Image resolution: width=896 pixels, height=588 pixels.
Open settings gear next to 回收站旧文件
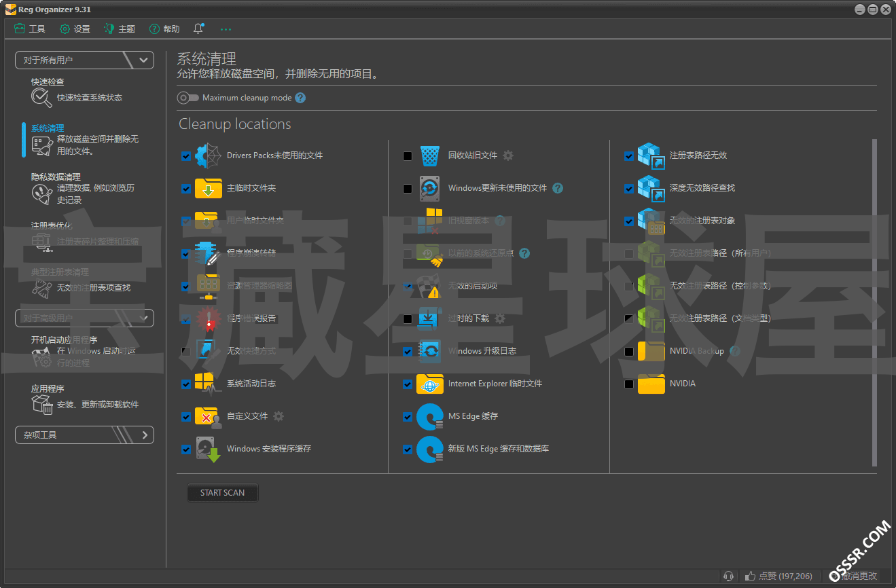tap(508, 155)
